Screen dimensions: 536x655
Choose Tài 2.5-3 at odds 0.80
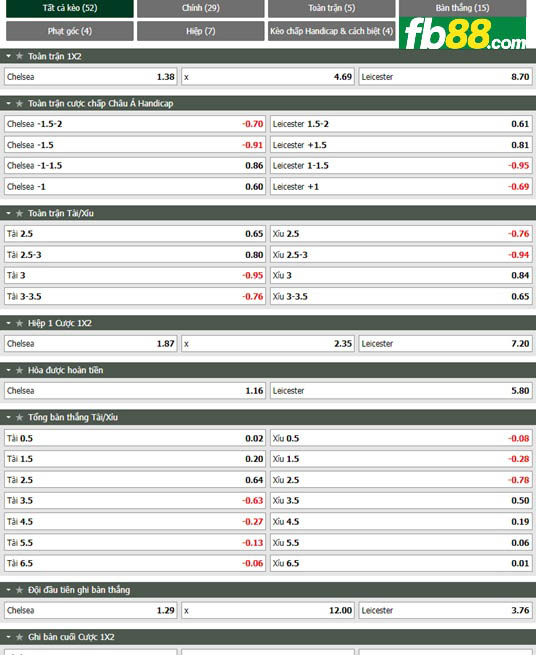(135, 255)
